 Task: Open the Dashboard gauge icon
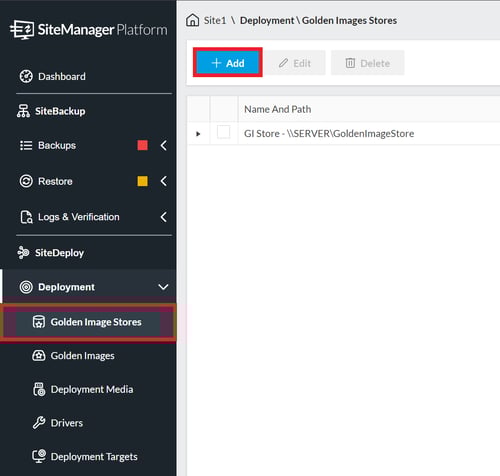pos(26,76)
